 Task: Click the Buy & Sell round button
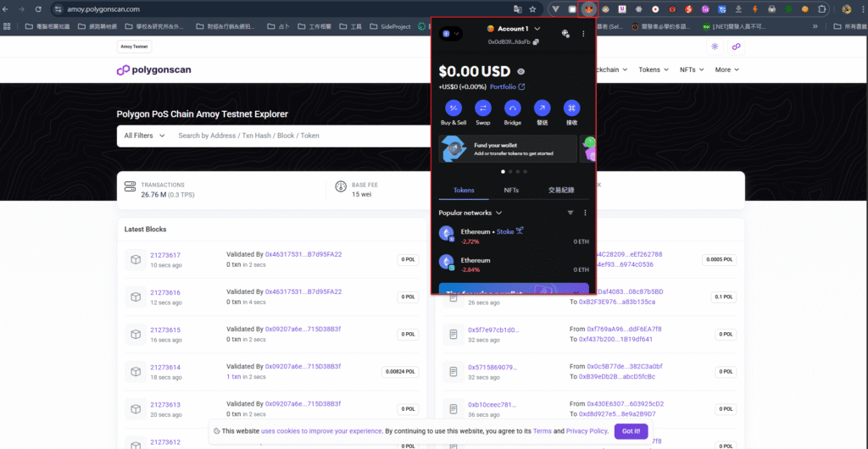point(453,108)
